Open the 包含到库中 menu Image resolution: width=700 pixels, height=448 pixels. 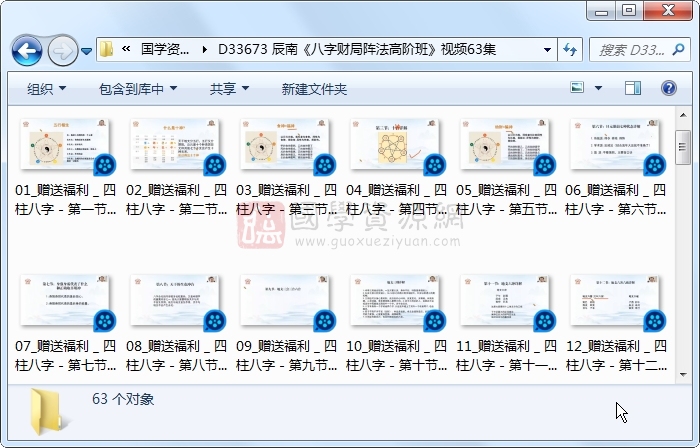tap(138, 89)
